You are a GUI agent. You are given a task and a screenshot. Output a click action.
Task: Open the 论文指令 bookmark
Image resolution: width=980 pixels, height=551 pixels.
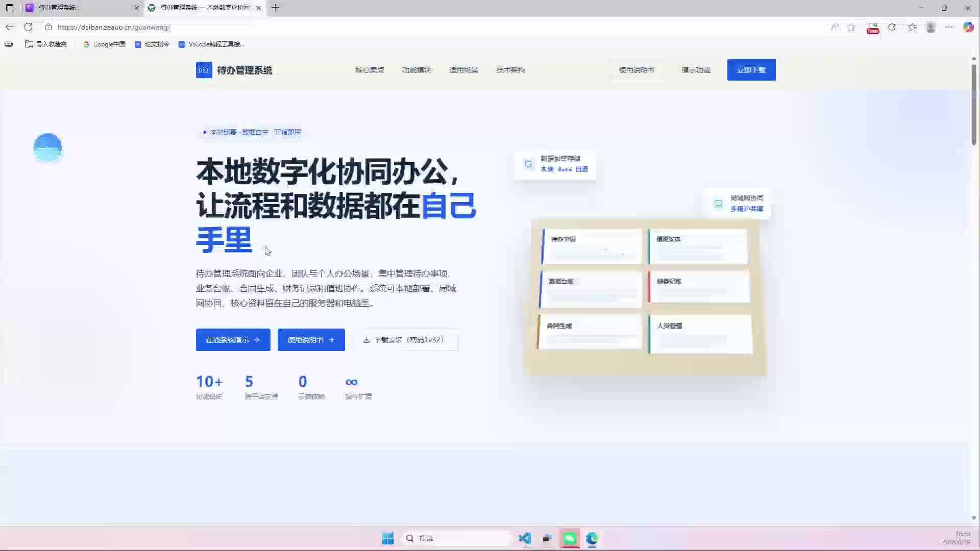[x=152, y=44]
